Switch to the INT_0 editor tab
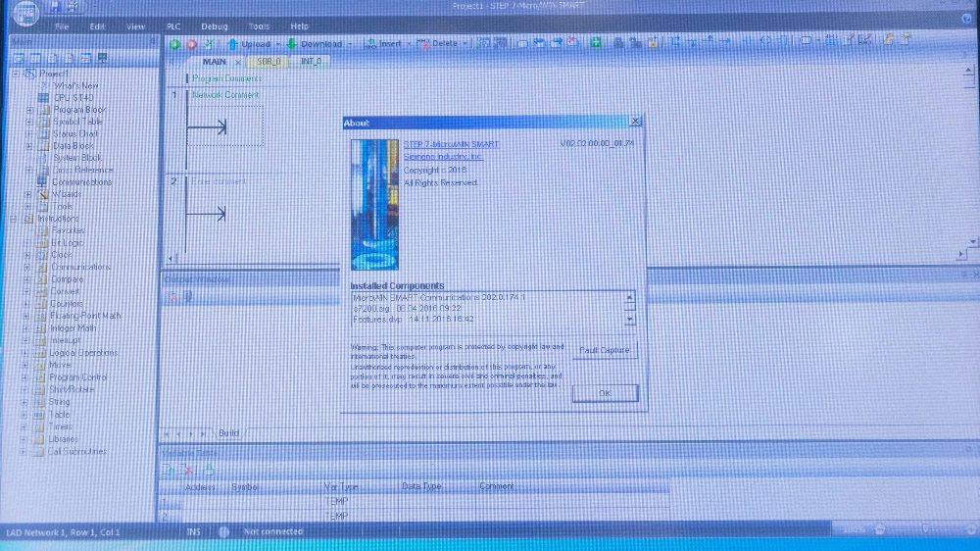Viewport: 980px width, 551px height. coord(311,62)
